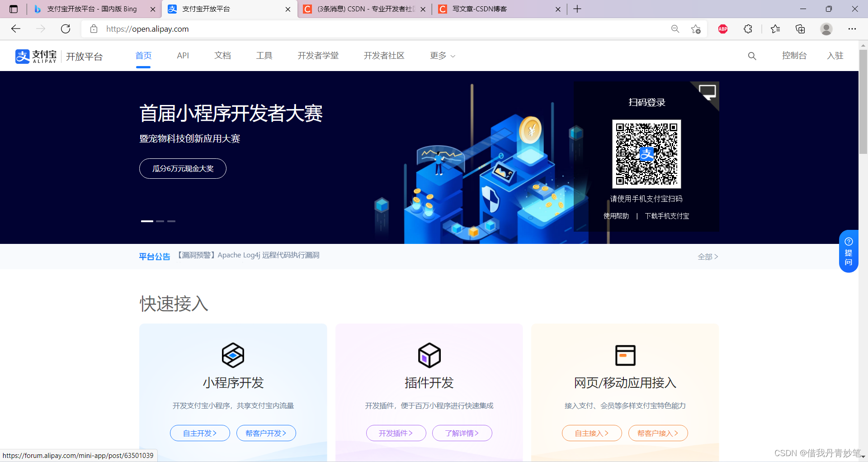
Task: Close the Bing search tab
Action: 153,9
